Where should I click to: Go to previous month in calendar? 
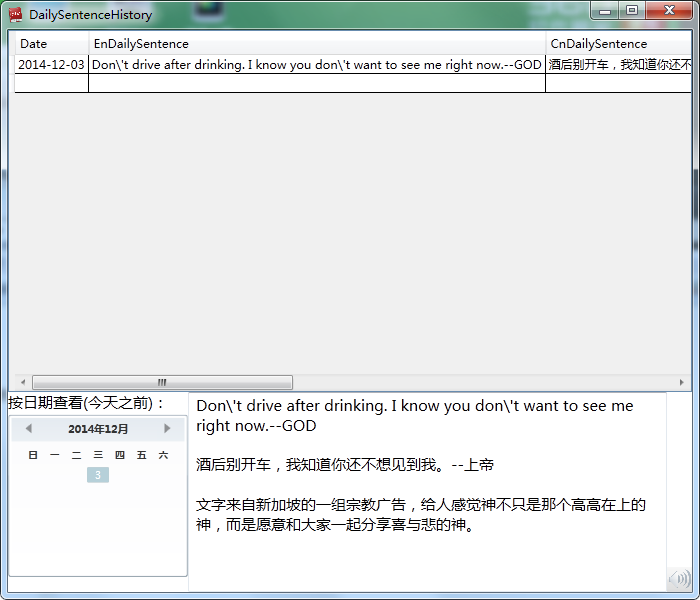click(x=29, y=429)
